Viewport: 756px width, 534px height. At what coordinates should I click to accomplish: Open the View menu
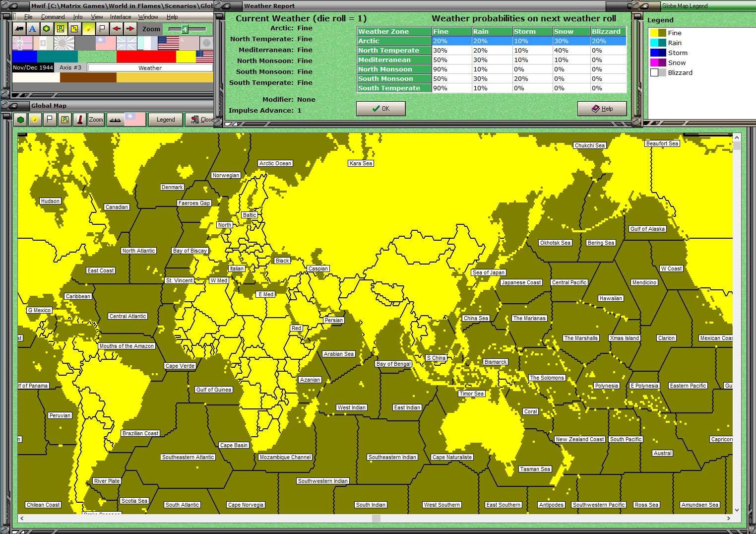tap(97, 17)
